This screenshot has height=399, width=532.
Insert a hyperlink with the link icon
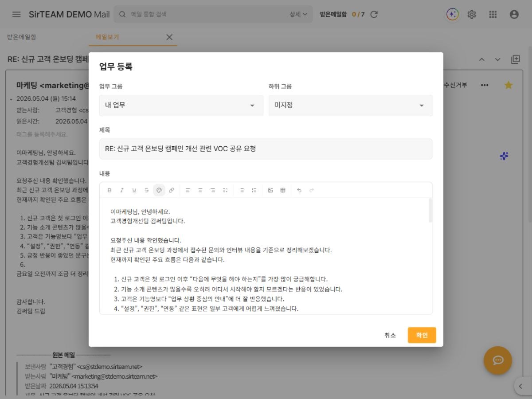click(x=171, y=190)
